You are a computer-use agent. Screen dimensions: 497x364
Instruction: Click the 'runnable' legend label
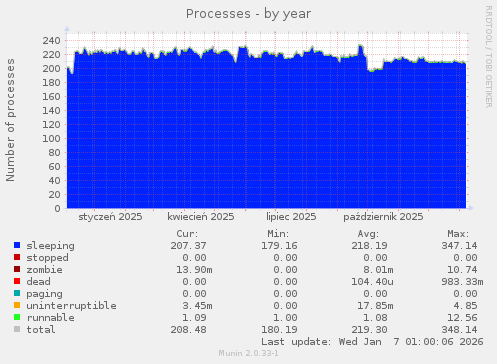pyautogui.click(x=50, y=318)
